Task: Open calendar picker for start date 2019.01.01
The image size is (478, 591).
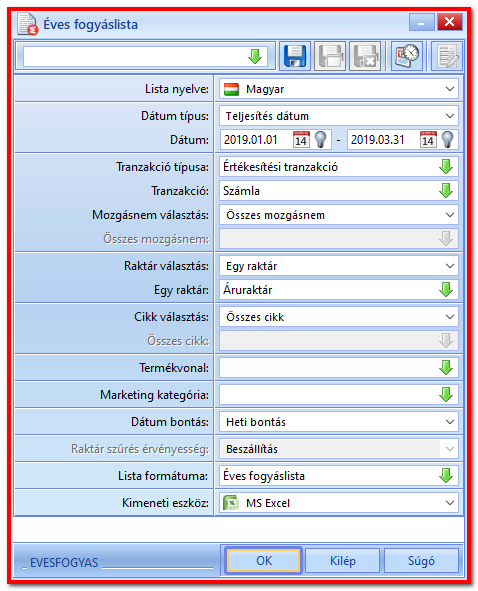Action: 301,139
